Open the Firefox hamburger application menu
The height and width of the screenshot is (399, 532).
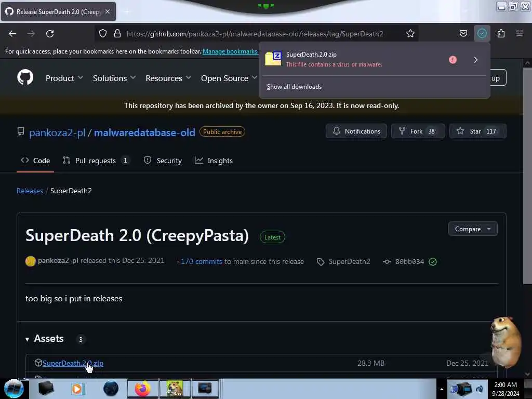pyautogui.click(x=519, y=33)
